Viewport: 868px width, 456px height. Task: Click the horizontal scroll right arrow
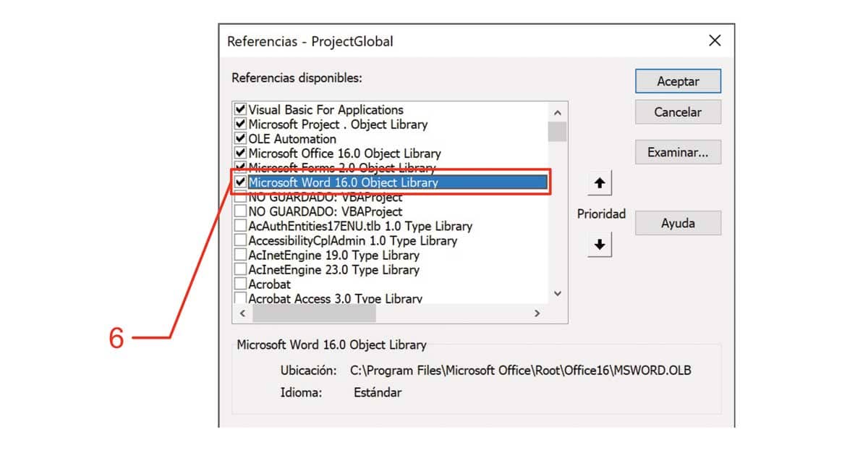coord(537,313)
